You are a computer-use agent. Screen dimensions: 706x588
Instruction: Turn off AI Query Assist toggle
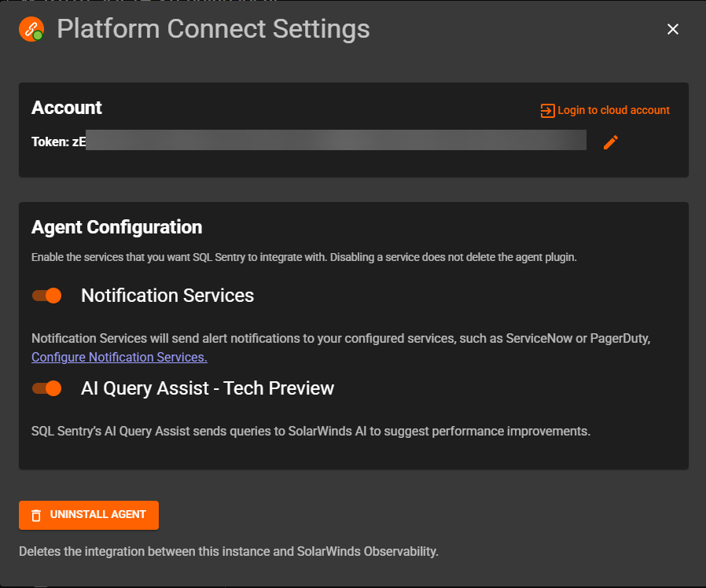(x=47, y=388)
